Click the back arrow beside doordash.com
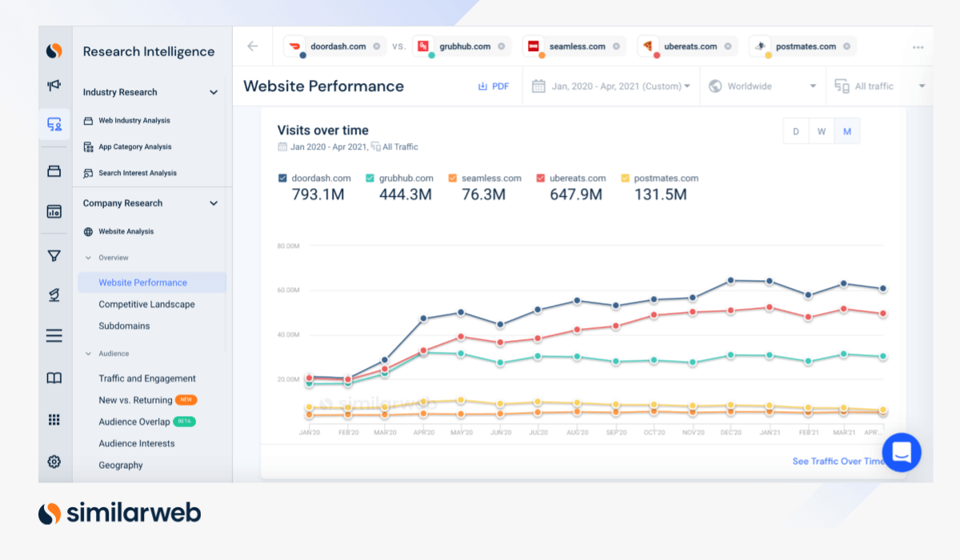The image size is (960, 560). pos(253,46)
